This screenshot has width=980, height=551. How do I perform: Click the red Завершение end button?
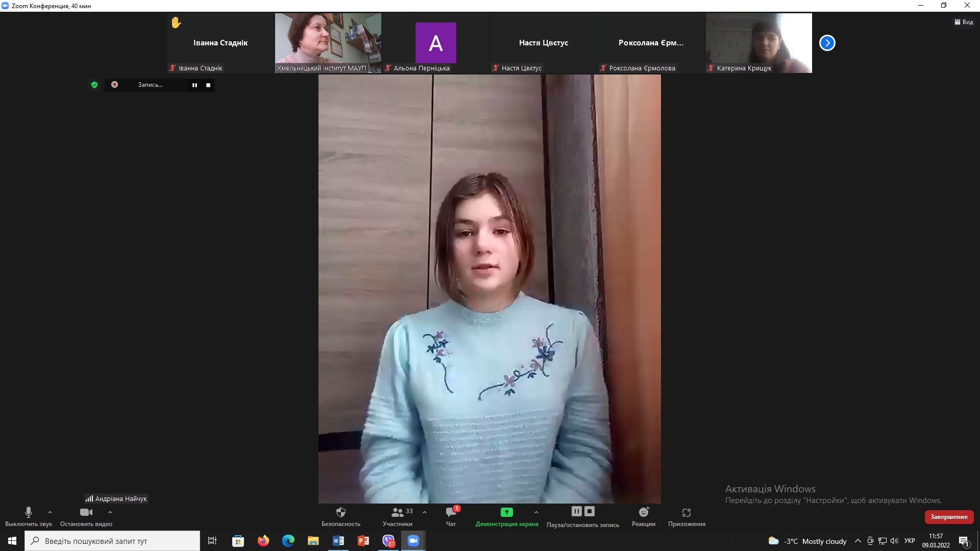(x=948, y=517)
